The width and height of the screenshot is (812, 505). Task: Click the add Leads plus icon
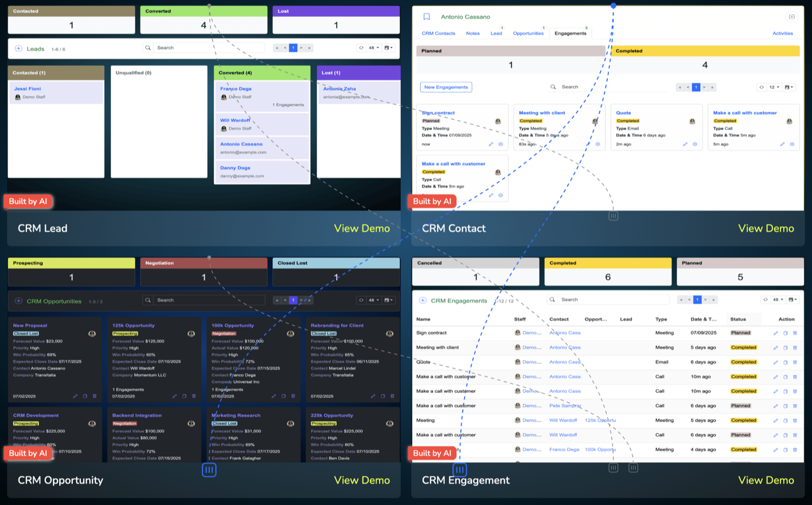pyautogui.click(x=19, y=49)
